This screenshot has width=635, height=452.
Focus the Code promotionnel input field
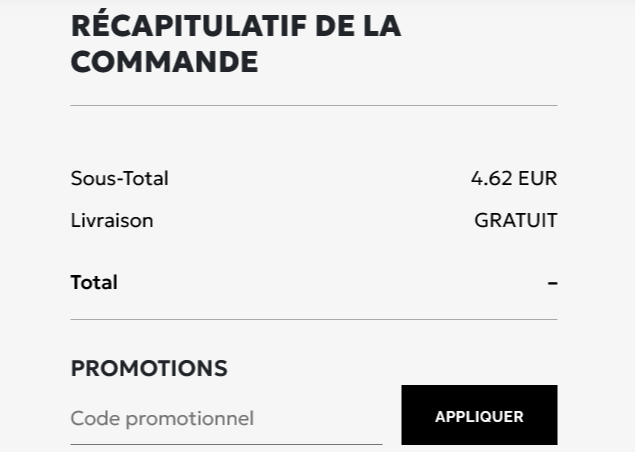pos(225,418)
